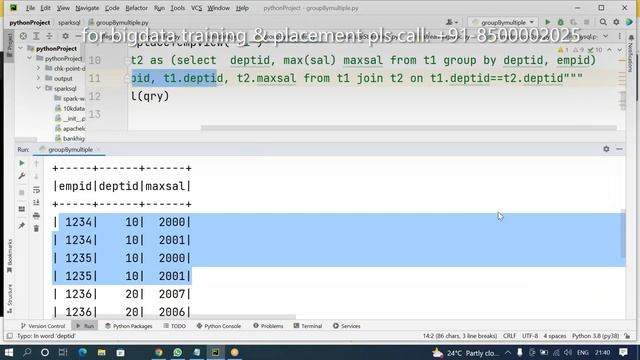
Task: Collapse the pythonProject root folder
Action: point(21,48)
